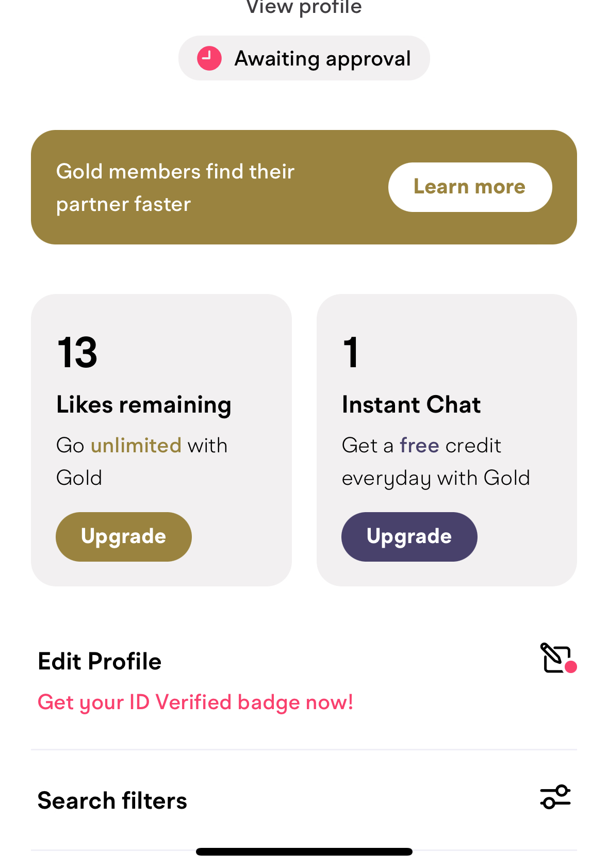Tap the Instant Chat count of 1
Screen dimensions: 608x868
(x=351, y=353)
